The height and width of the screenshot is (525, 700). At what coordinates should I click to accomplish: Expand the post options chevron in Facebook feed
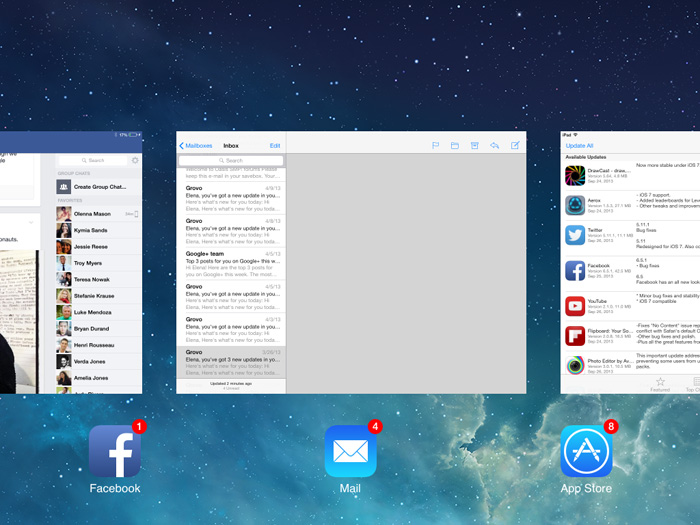pos(31,222)
